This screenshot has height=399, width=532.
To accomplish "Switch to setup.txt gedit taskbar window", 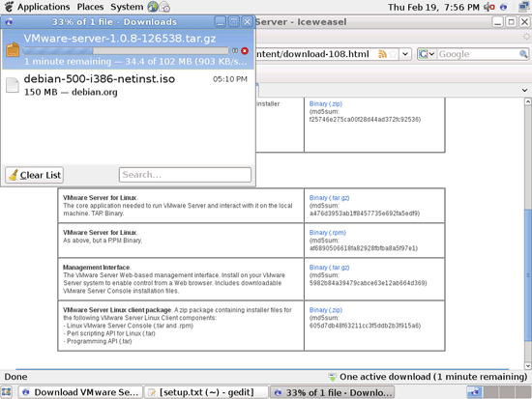I will tap(206, 392).
